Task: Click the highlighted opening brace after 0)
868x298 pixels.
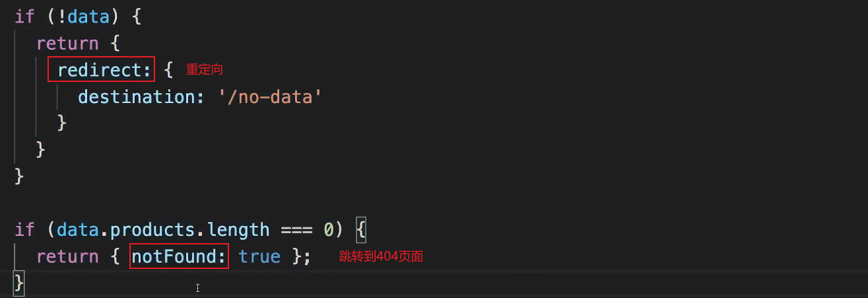Action: (x=360, y=230)
